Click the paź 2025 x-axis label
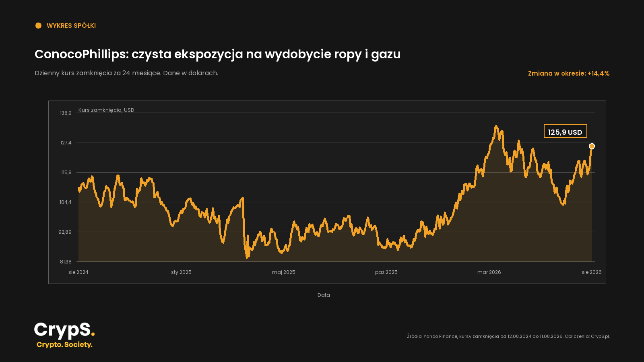The height and width of the screenshot is (362, 644). coord(386,272)
